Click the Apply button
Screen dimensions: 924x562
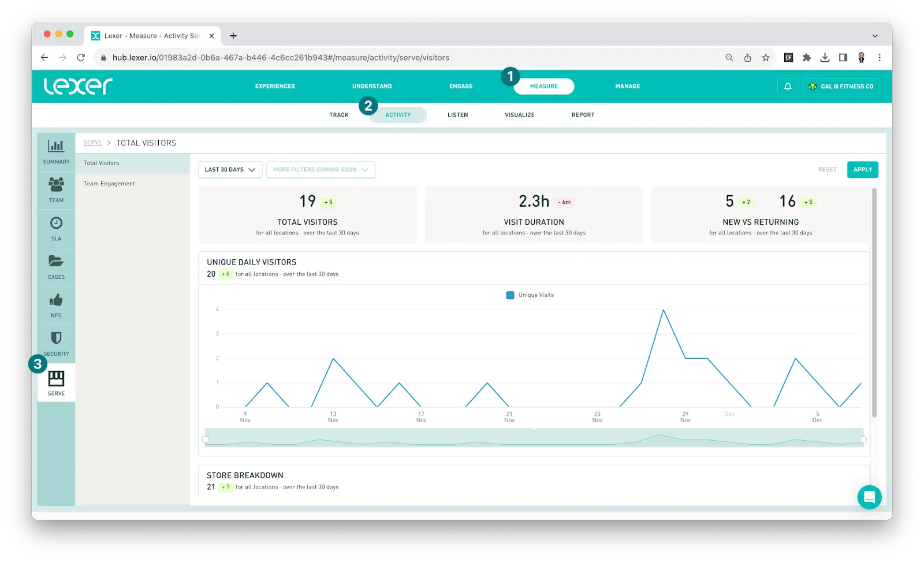863,170
